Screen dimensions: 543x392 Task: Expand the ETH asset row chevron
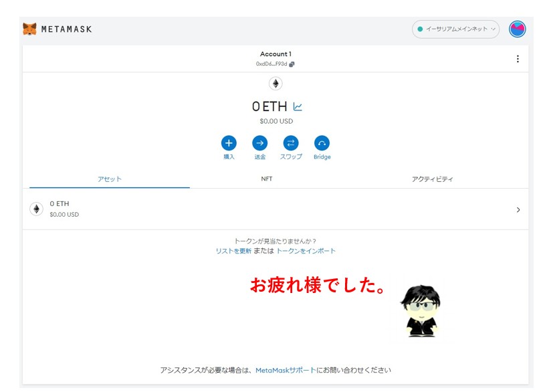[x=518, y=209]
